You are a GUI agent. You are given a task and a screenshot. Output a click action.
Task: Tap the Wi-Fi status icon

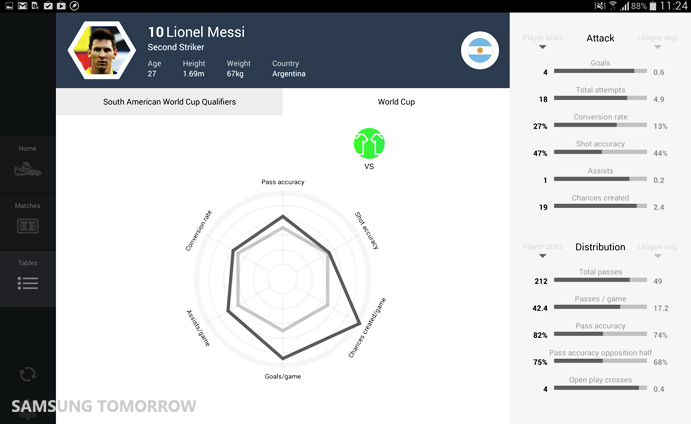pyautogui.click(x=613, y=6)
